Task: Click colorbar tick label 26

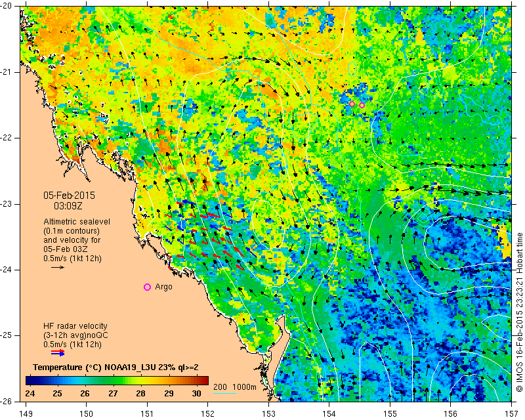Action: click(x=85, y=393)
